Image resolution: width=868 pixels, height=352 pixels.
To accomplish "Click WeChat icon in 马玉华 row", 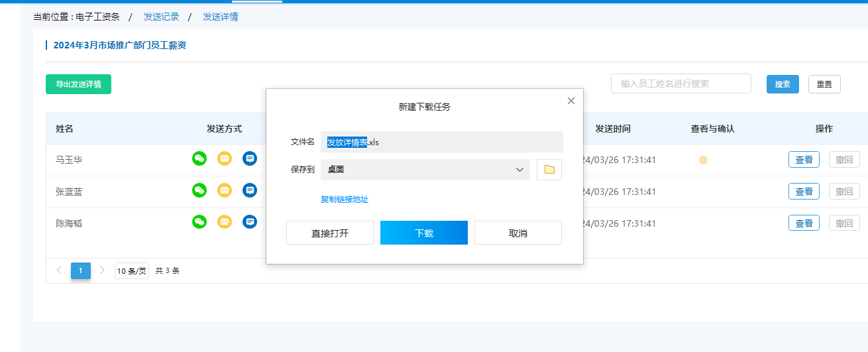I will (199, 158).
